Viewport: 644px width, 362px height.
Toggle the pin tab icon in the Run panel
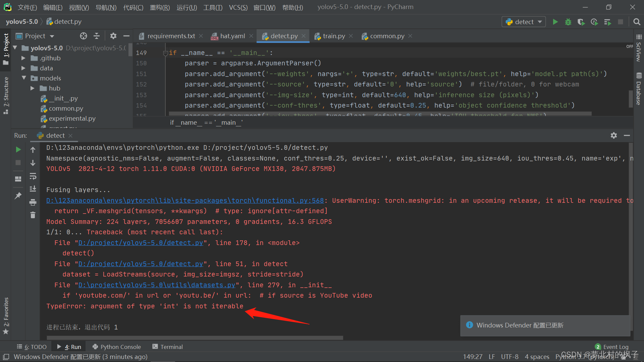(18, 195)
